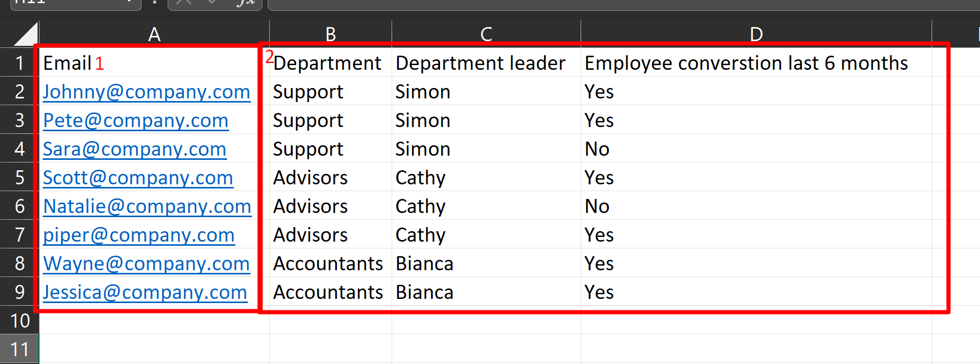Select row 1 header

(x=19, y=62)
